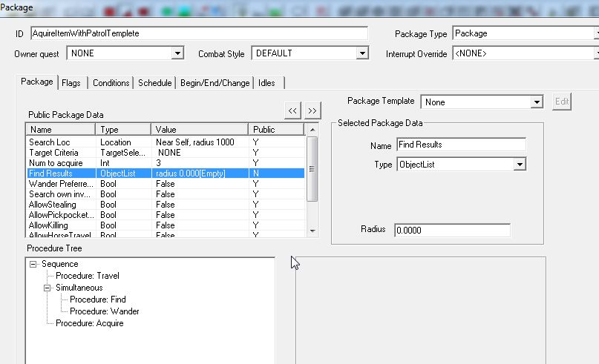Switch to the Flags tab

click(71, 83)
